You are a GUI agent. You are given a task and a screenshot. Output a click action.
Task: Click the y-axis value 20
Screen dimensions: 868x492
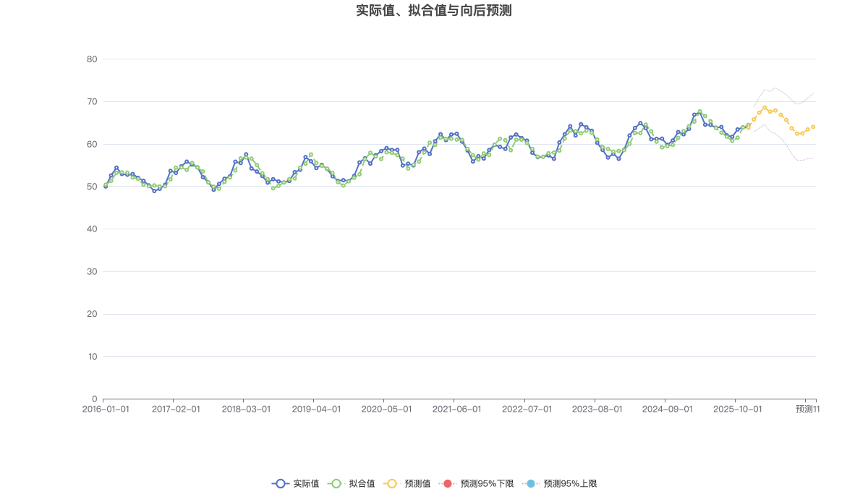point(92,314)
